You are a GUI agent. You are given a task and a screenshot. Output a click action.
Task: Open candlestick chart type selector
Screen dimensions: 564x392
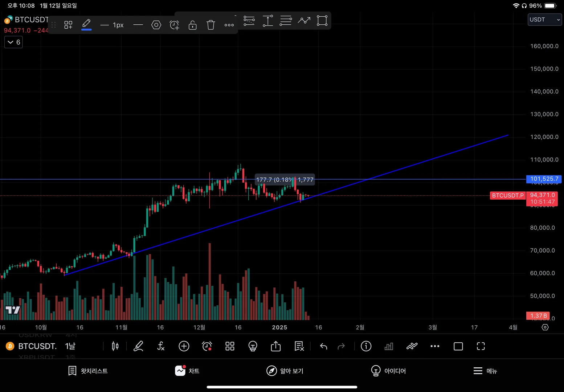click(x=115, y=346)
